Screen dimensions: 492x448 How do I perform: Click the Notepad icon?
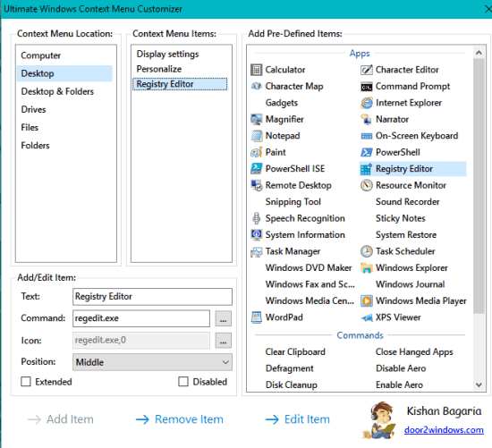click(256, 136)
